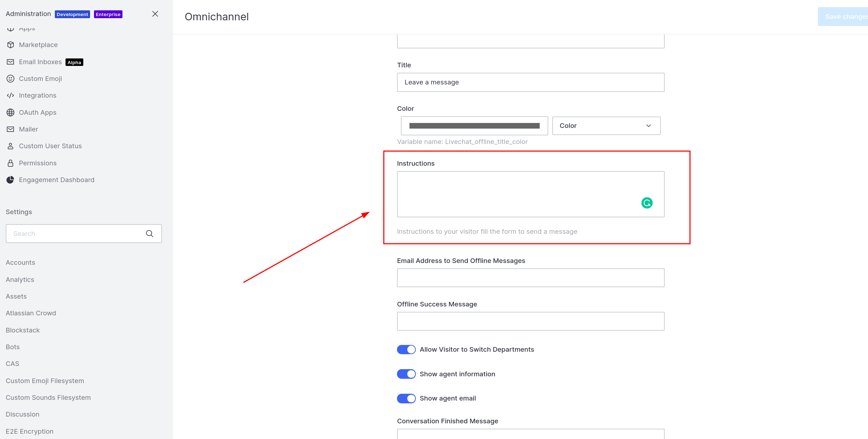The image size is (868, 439).
Task: Open Analytics settings section
Action: tap(20, 280)
